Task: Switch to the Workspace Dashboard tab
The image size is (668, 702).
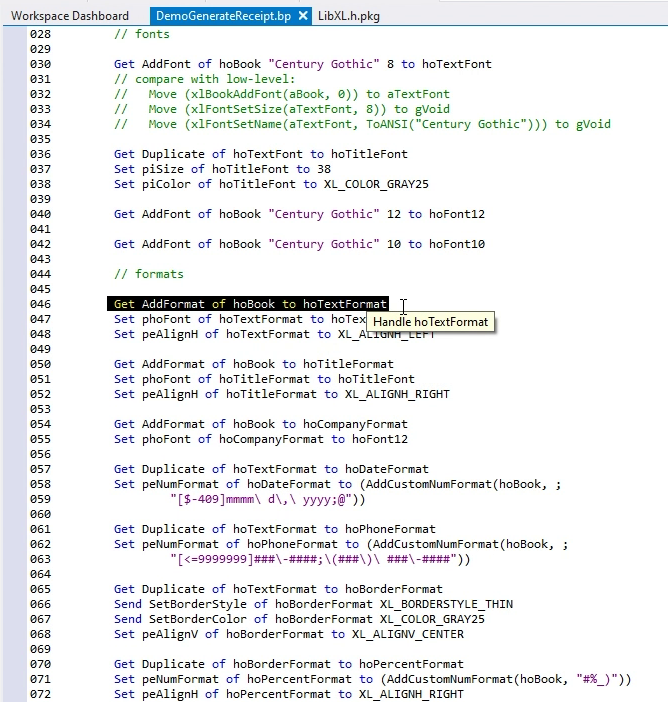Action: 70,16
